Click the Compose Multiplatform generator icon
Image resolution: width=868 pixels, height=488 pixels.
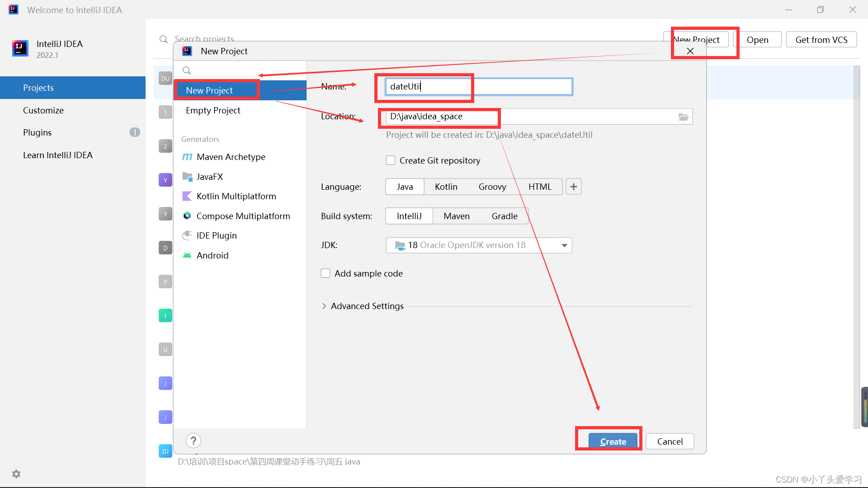click(188, 215)
